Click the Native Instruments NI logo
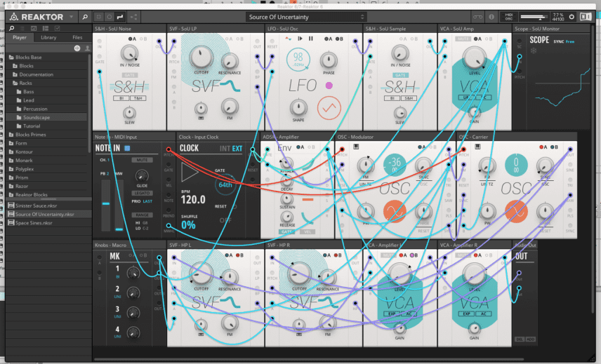The height and width of the screenshot is (364, 601). click(x=586, y=17)
